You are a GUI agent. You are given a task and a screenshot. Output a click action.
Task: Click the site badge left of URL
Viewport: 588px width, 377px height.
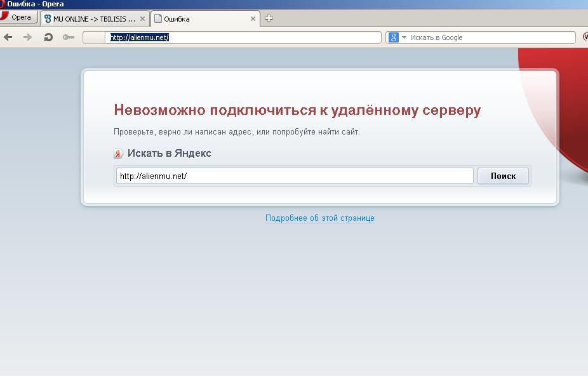[94, 37]
